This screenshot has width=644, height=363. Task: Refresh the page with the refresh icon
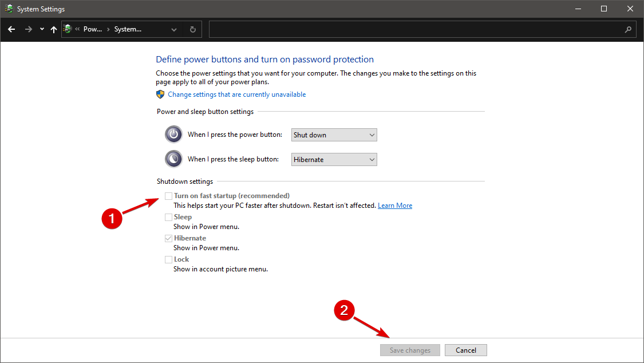point(192,30)
